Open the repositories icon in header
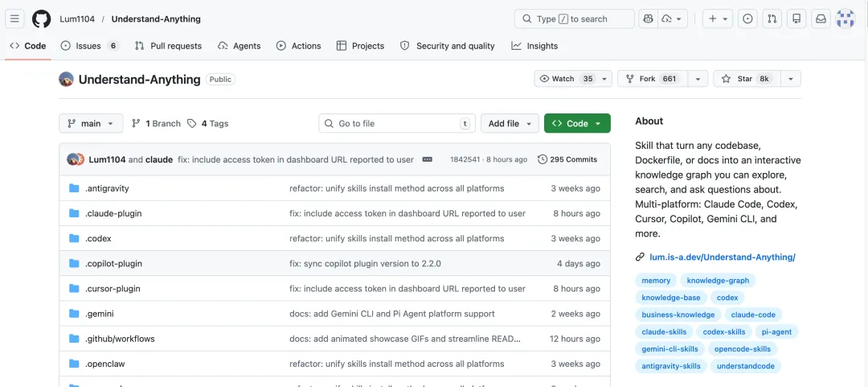The image size is (868, 387). click(x=796, y=19)
